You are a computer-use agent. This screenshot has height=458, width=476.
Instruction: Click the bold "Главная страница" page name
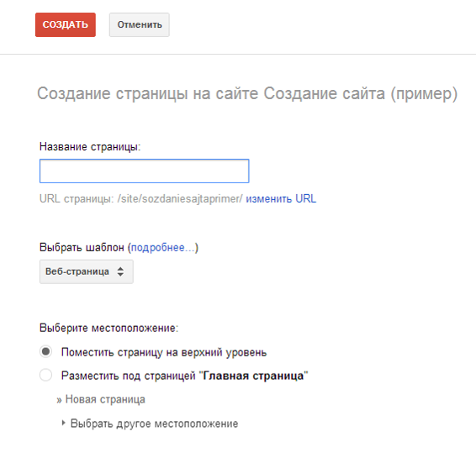253,376
